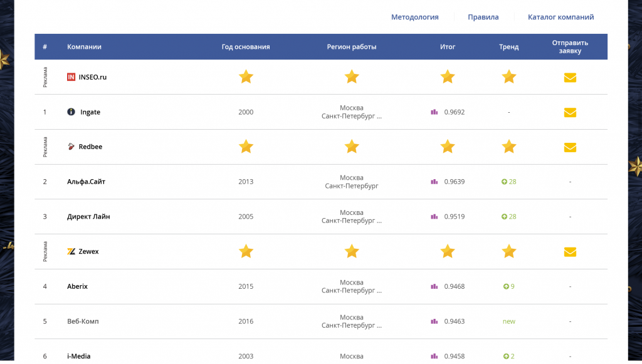Click the envelope icon in Redbee row

point(570,147)
